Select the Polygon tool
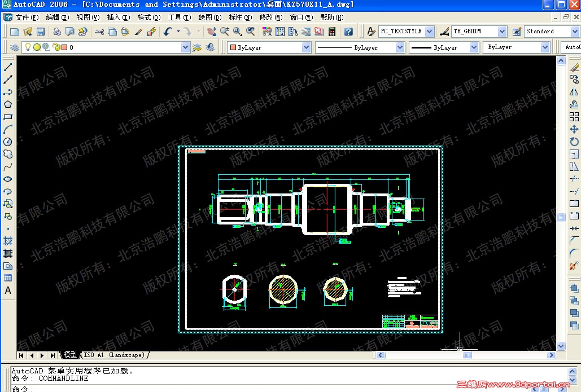The width and height of the screenshot is (581, 392). click(8, 104)
